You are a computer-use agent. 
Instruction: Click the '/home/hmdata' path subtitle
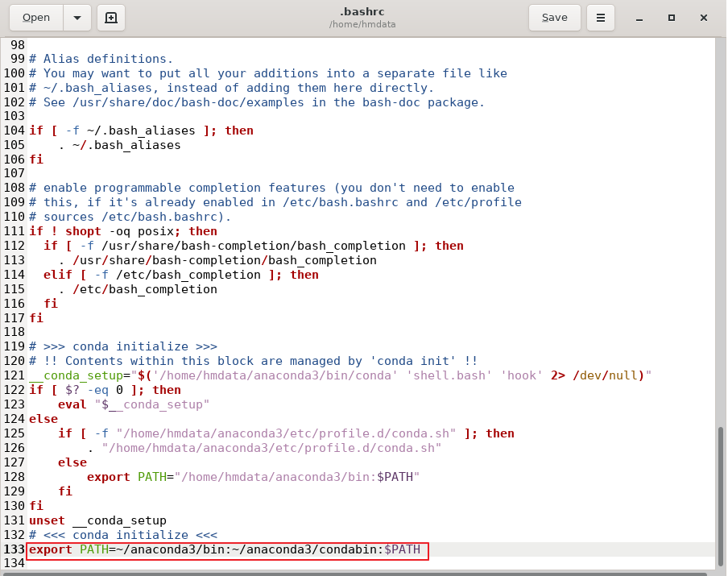click(362, 24)
